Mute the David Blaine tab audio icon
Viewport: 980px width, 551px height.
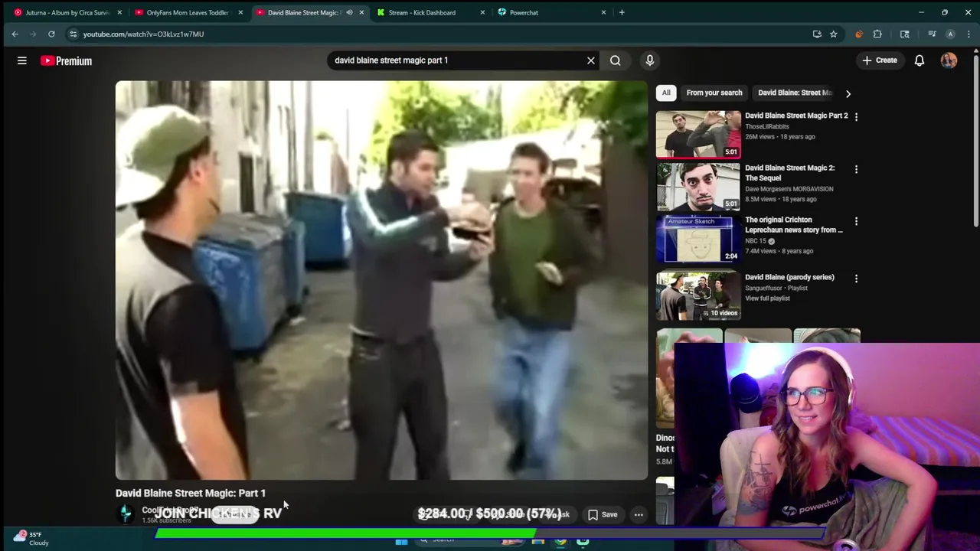(x=349, y=12)
